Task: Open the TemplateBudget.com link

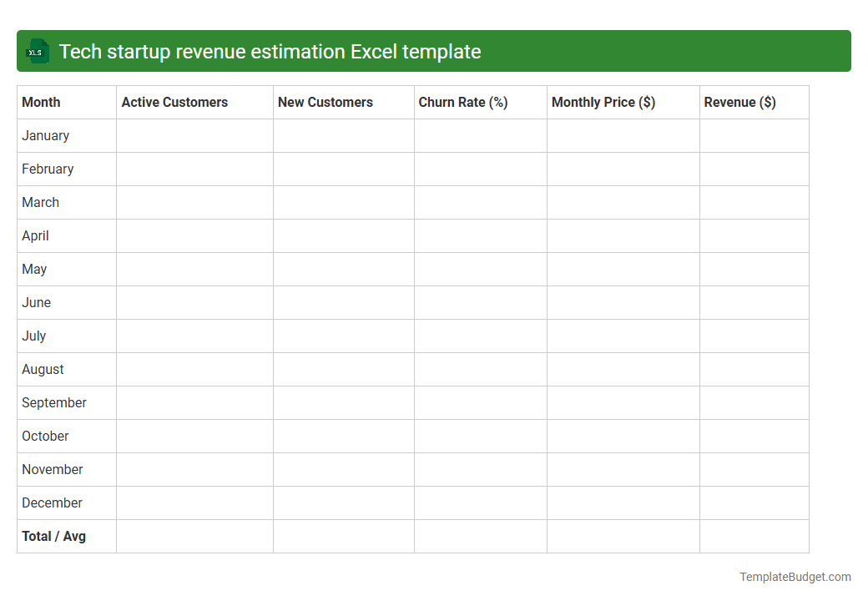Action: click(x=795, y=576)
